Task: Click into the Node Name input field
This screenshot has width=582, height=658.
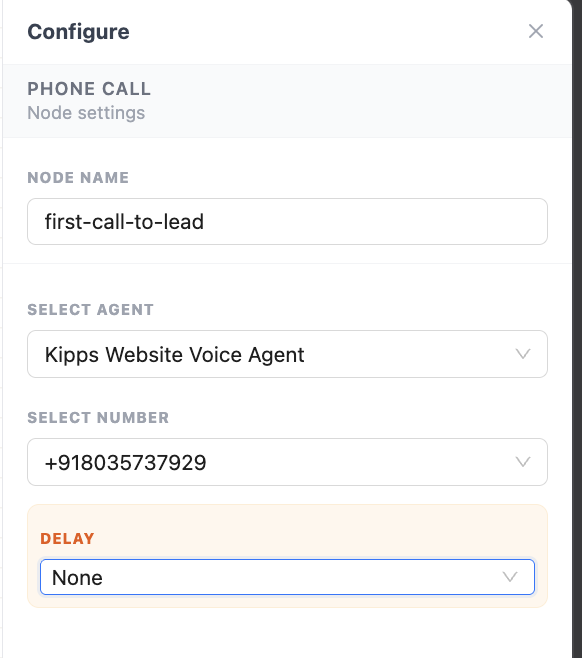Action: pyautogui.click(x=287, y=222)
